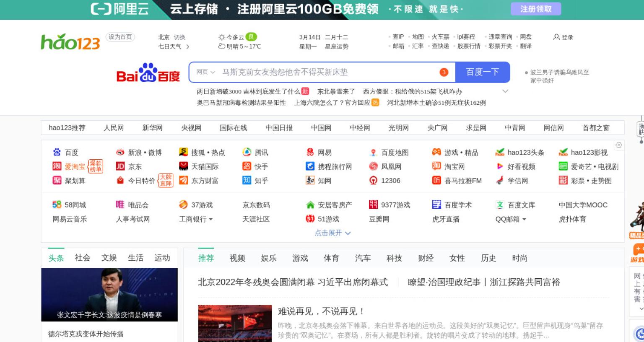
Task: Switch to the 文娱 news tab
Action: [x=109, y=258]
